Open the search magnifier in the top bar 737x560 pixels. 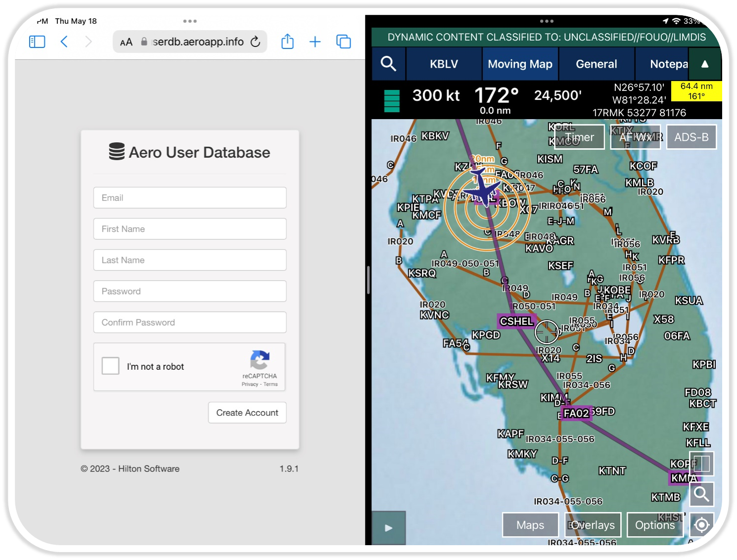click(x=388, y=64)
